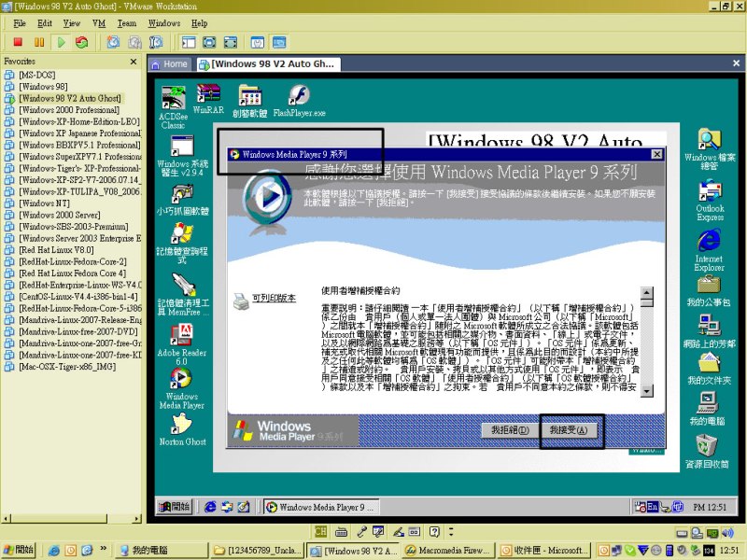
Task: Expand hidden host quick launch icons chevron
Action: (103, 549)
